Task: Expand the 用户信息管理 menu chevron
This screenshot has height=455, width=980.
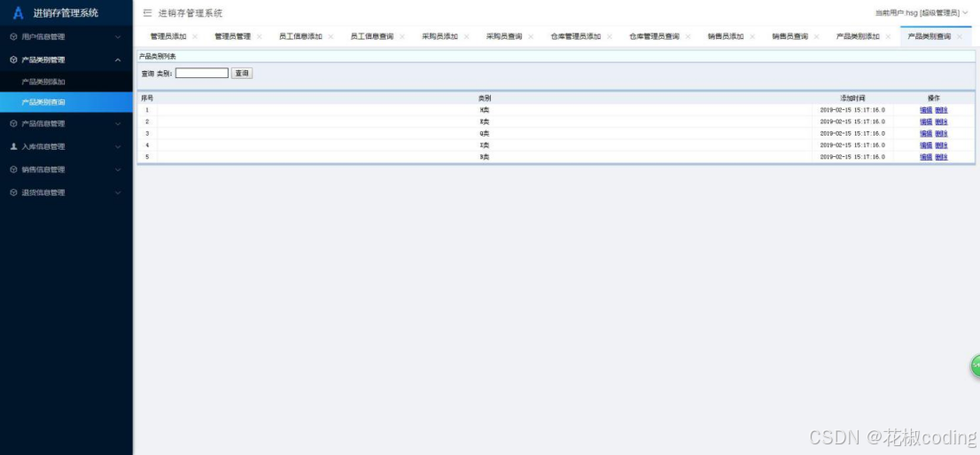Action: [x=118, y=37]
